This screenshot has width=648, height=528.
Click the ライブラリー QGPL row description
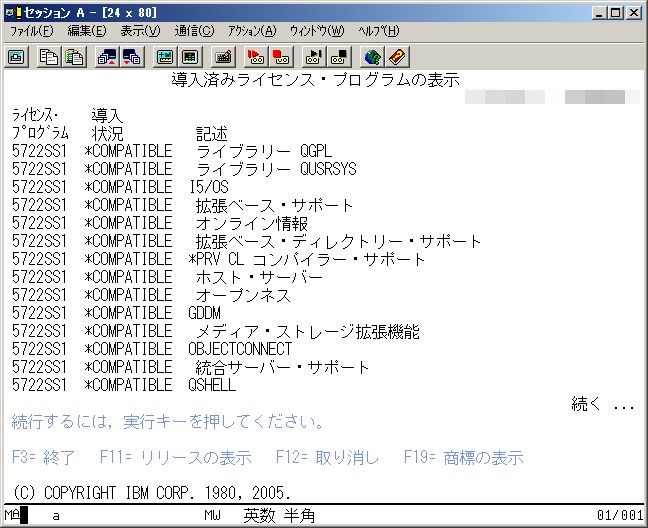point(264,152)
